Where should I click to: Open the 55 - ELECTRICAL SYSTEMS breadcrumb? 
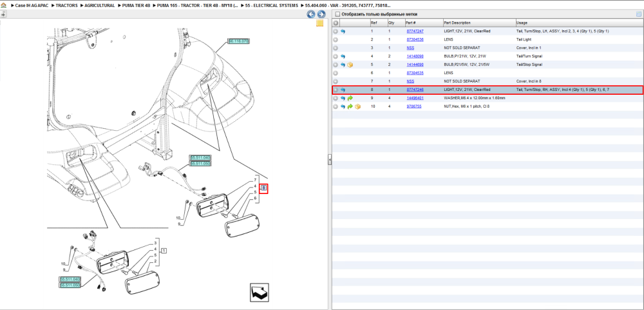(272, 6)
